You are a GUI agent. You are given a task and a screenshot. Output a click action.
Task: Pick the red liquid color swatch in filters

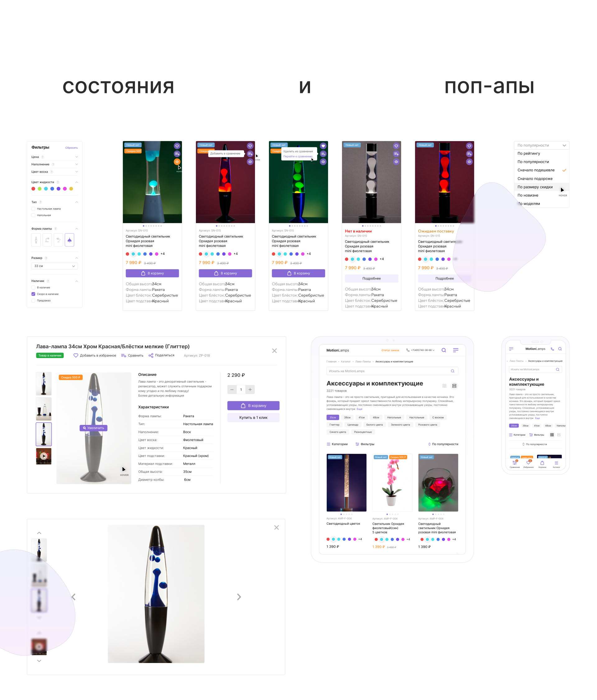(33, 189)
